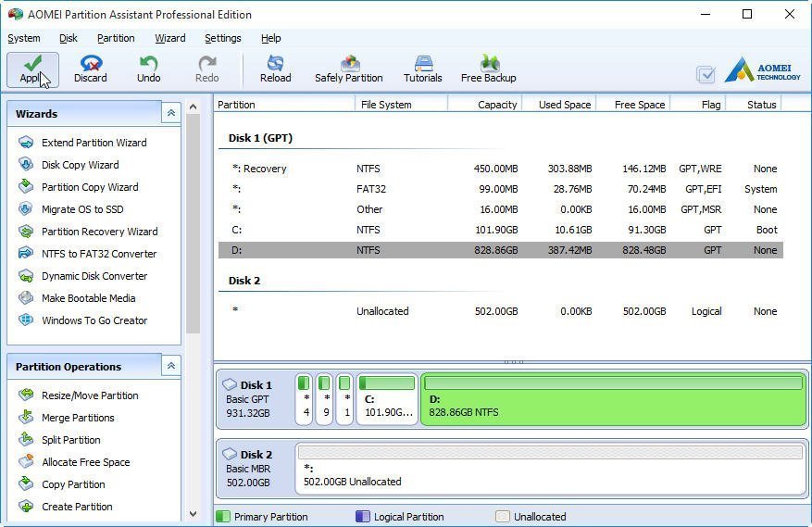This screenshot has width=812, height=527.
Task: Select the small partition block labeled 9
Action: 324,399
